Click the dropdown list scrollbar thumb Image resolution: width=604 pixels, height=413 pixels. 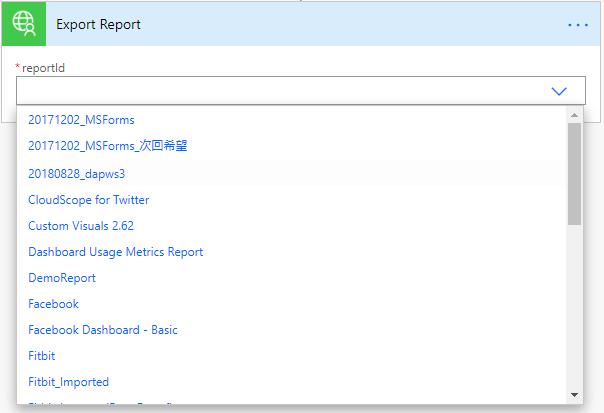coord(574,174)
